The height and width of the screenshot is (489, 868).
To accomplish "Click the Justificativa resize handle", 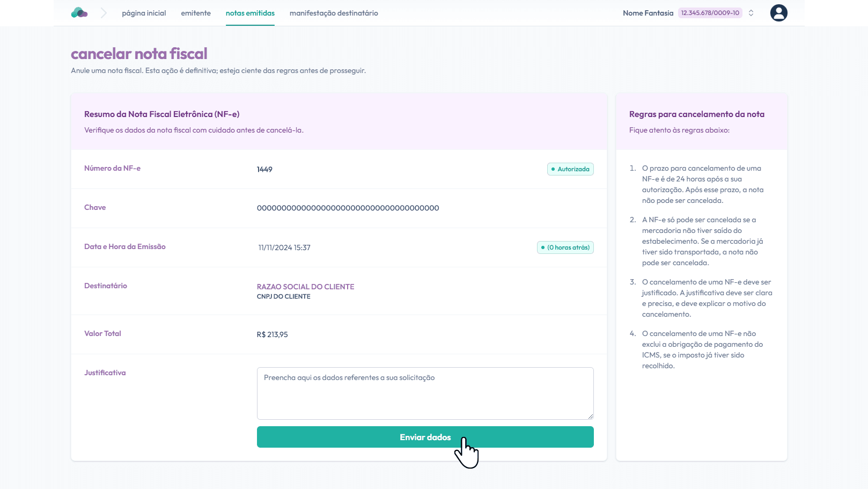I will (590, 416).
